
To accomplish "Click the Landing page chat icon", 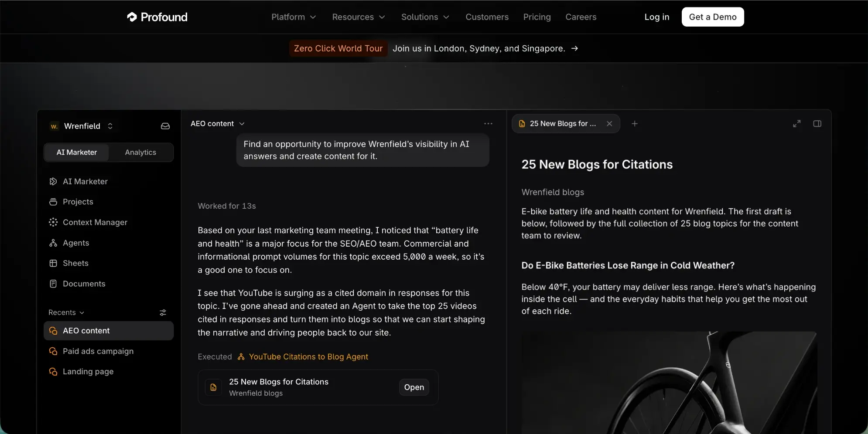I will pyautogui.click(x=53, y=372).
